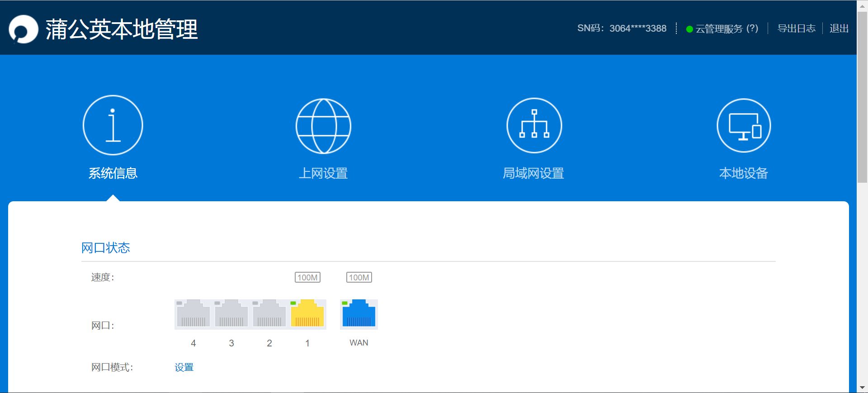Click the scrollbar down arrow
The image size is (868, 393).
[862, 388]
